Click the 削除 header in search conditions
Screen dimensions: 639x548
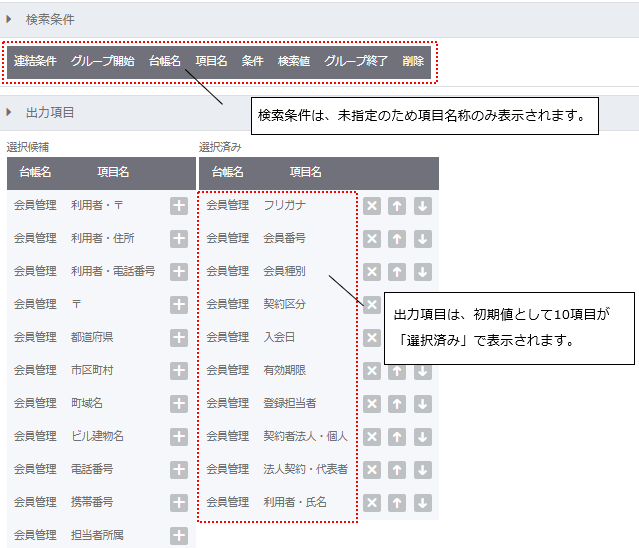[413, 61]
